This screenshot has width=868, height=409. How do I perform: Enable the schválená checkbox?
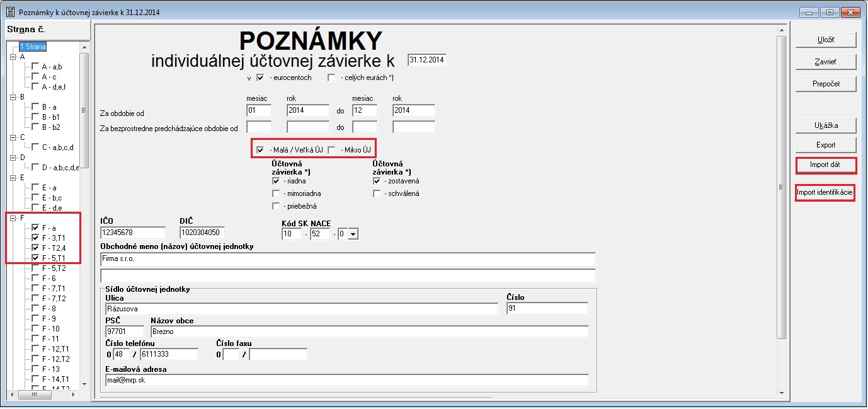click(377, 193)
